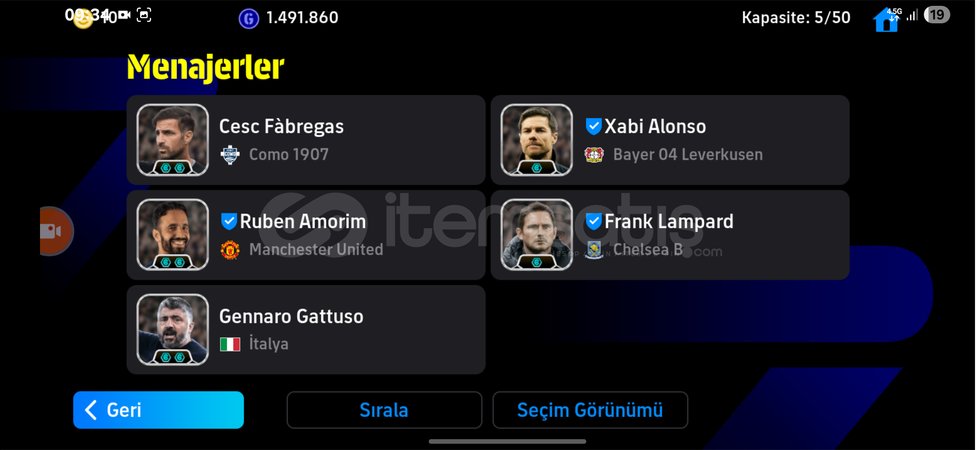Tap the screenshot icon in status bar
Viewport: 980px width, 450px height.
144,15
